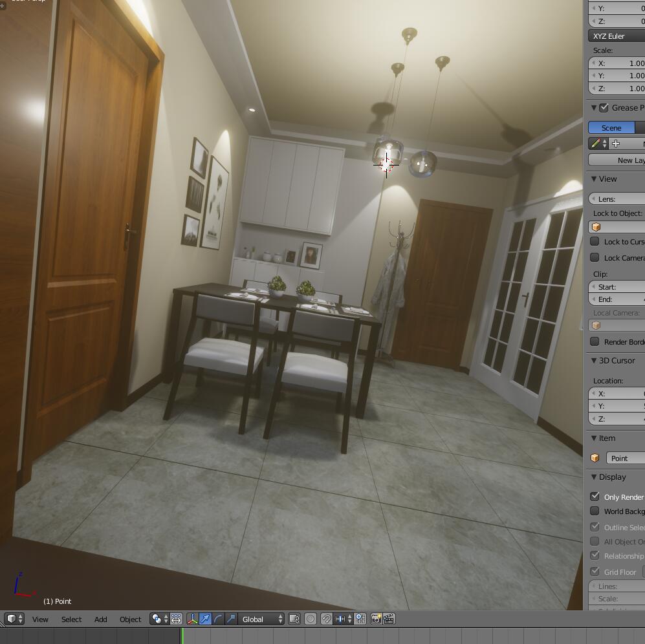The width and height of the screenshot is (645, 644).
Task: Collapse the View panel
Action: [x=594, y=179]
